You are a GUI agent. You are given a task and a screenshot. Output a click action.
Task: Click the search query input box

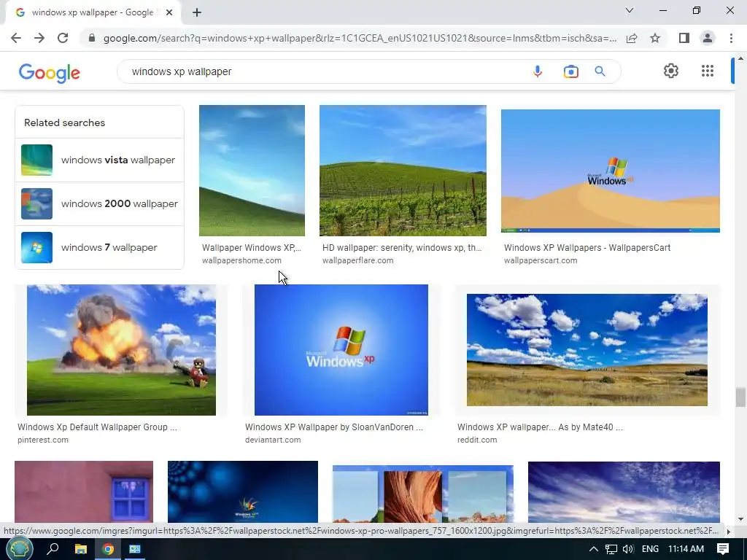(324, 71)
